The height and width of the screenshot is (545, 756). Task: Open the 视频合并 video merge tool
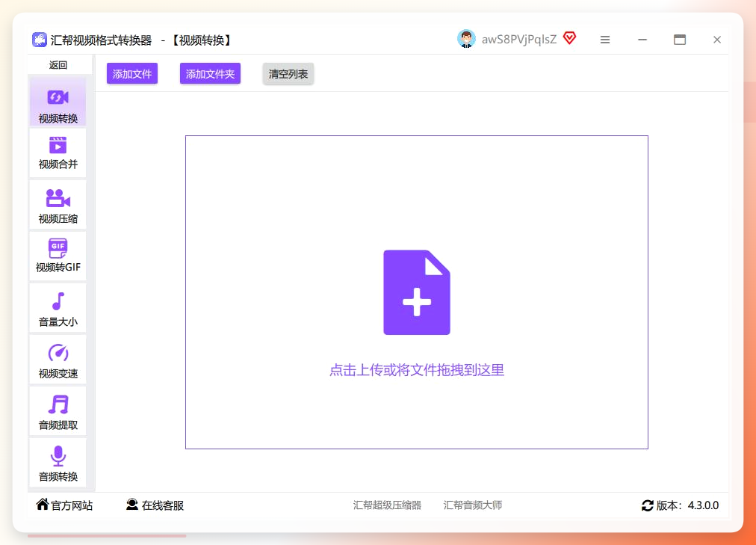tap(58, 153)
